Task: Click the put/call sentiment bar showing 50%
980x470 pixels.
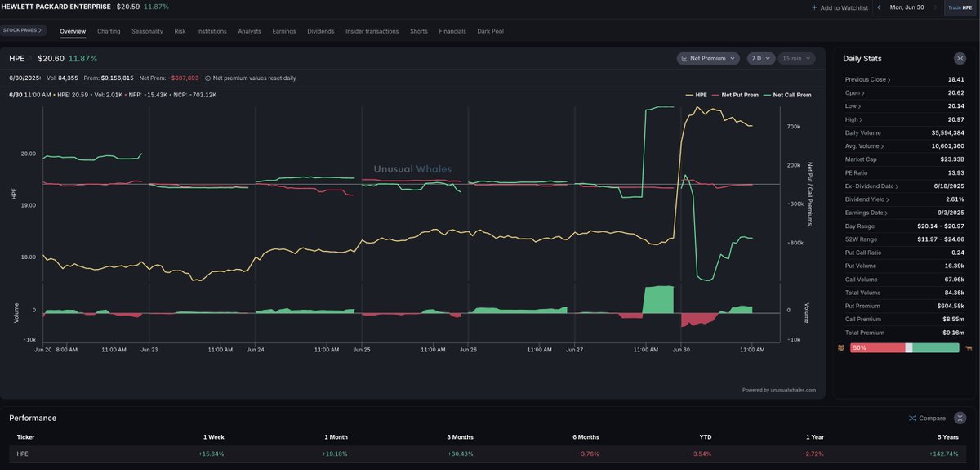Action: pos(905,348)
